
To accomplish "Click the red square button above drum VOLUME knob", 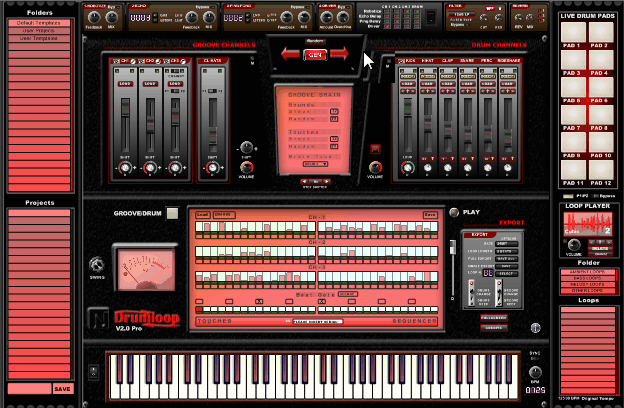I will coord(375,149).
